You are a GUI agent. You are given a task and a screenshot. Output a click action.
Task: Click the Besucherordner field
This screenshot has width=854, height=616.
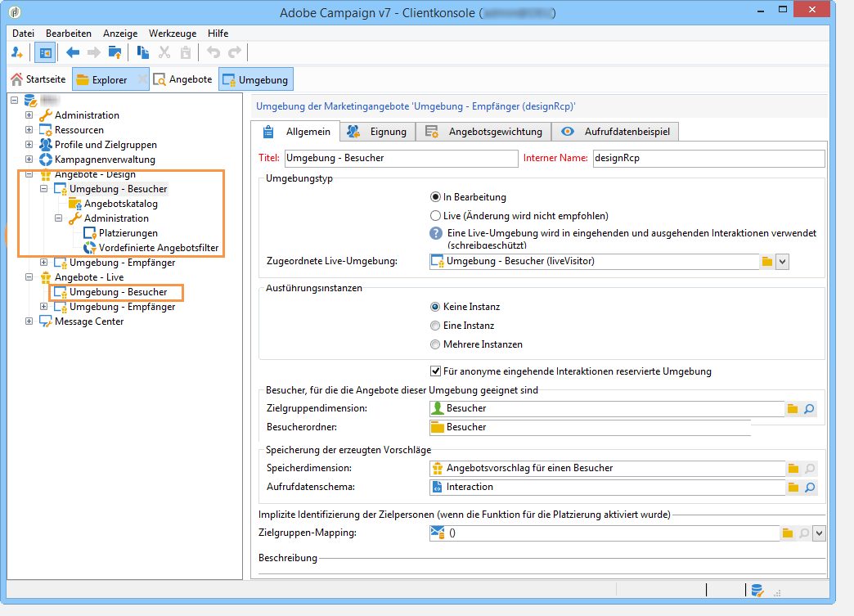coord(590,427)
